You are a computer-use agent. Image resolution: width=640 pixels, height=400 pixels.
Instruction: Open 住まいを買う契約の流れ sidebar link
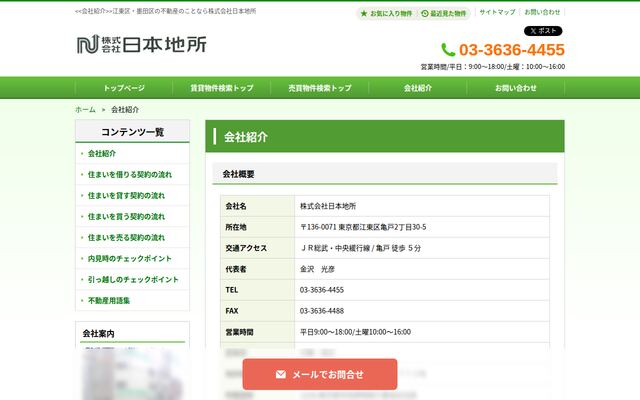coord(126,217)
